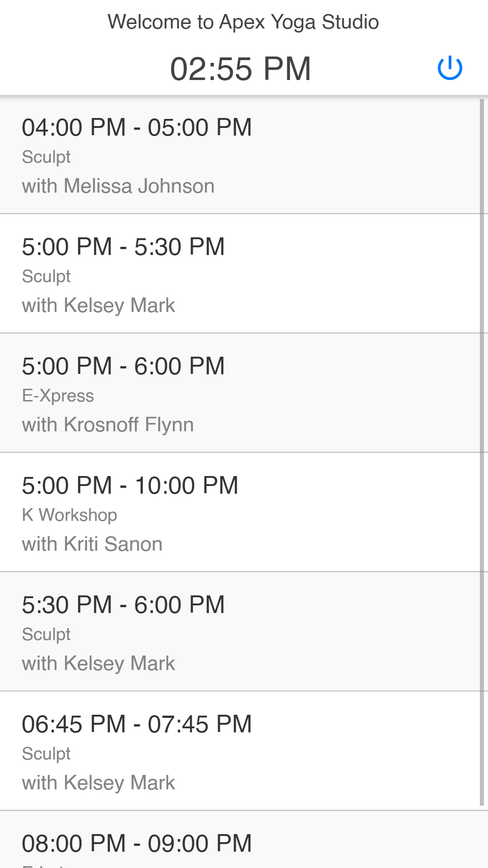Viewport: 488px width, 868px height.
Task: Click Kelsey Mark in the 5:00 PM class
Action: 99,306
